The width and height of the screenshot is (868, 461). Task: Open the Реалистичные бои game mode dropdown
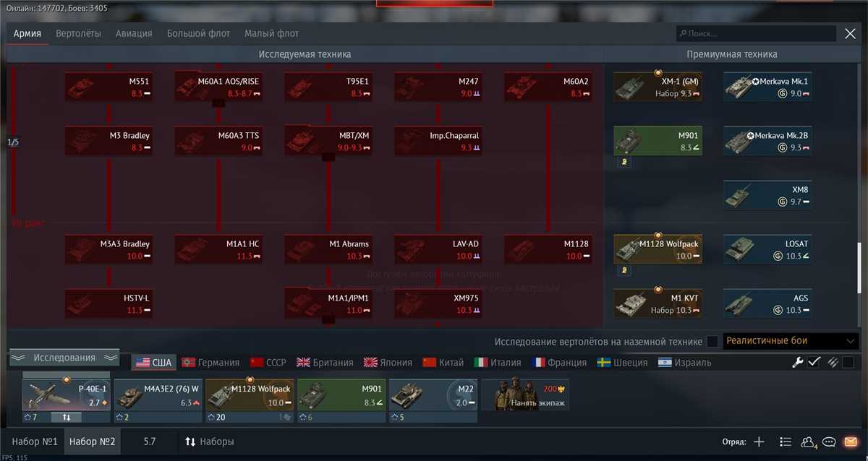click(790, 341)
